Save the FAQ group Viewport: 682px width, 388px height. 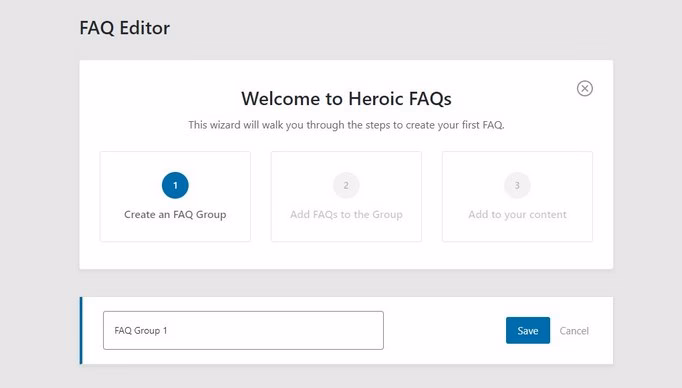coord(528,331)
